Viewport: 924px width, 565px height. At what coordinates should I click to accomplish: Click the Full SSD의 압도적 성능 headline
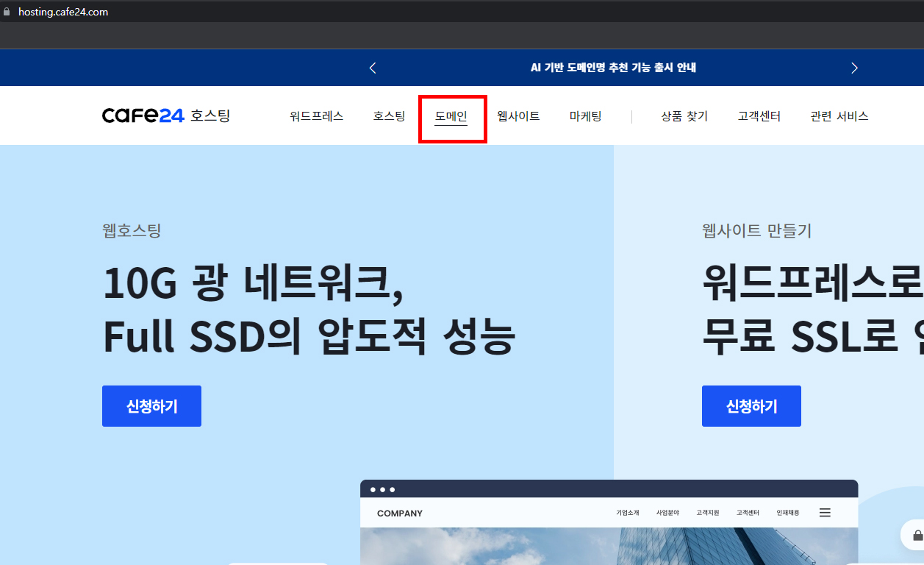309,337
